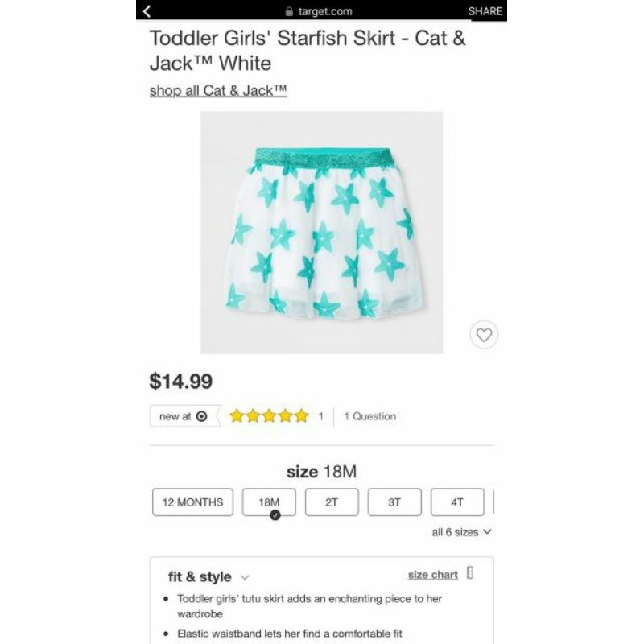This screenshot has height=644, width=644.
Task: Choose size 3T
Action: pos(394,502)
